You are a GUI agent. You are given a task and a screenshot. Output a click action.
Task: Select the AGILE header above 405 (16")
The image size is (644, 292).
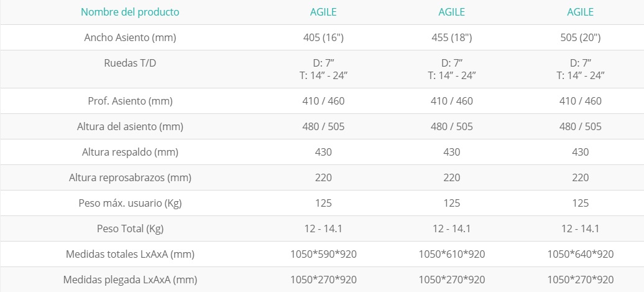point(323,12)
